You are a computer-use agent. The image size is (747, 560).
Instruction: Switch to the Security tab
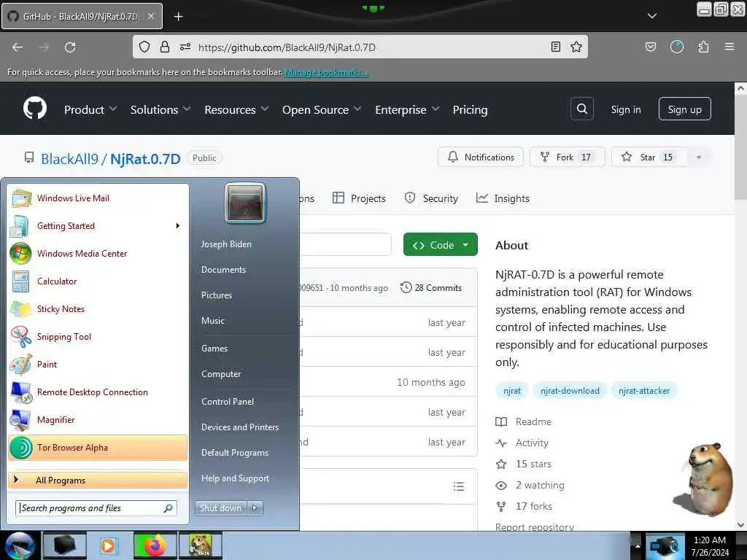pos(431,198)
